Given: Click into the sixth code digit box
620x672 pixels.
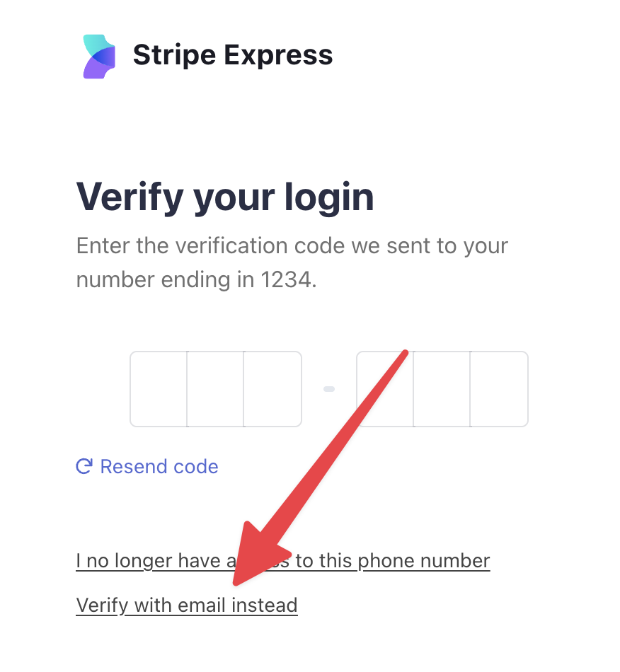Looking at the screenshot, I should pos(499,389).
